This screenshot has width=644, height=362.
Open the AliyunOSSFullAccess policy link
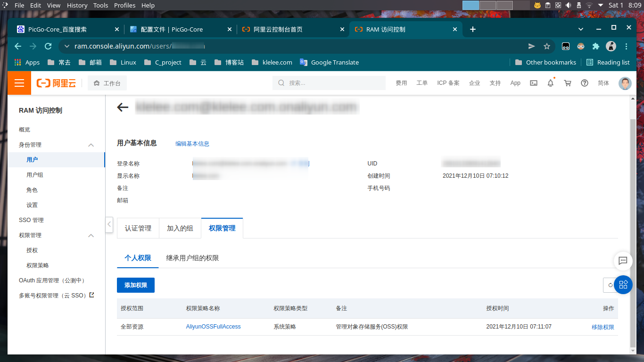214,327
